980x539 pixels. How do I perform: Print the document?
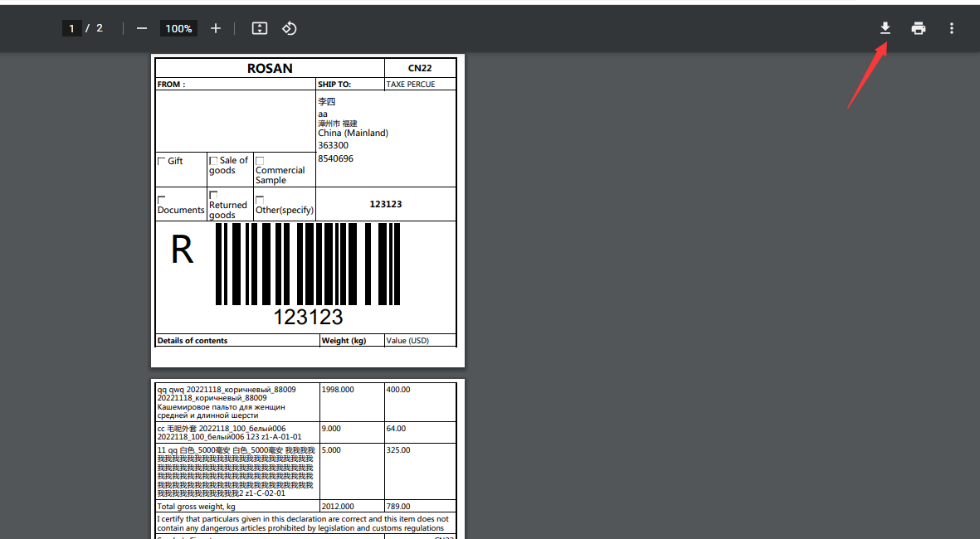(x=918, y=28)
